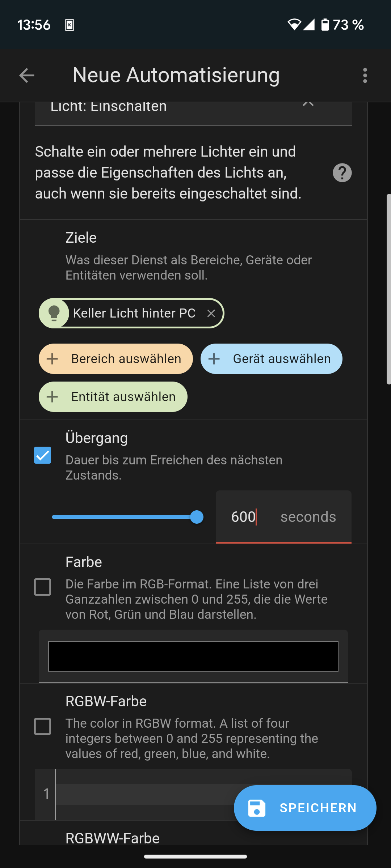Enable the Farbe checkbox

point(43,587)
